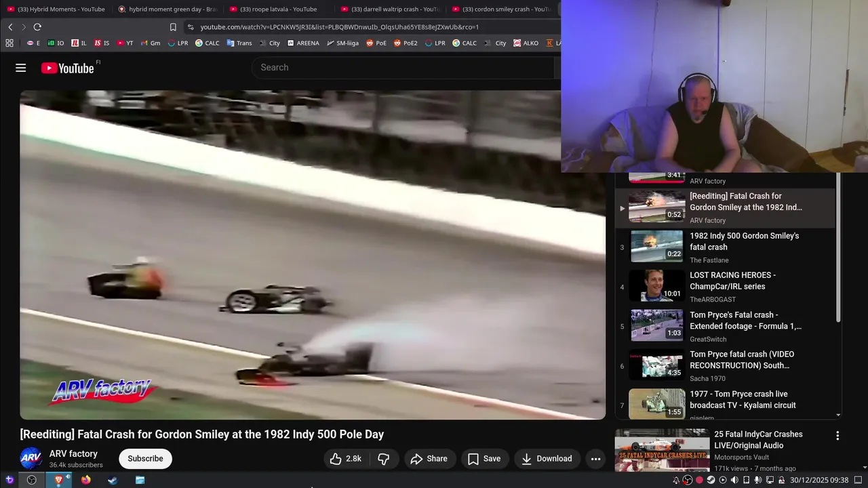Image resolution: width=868 pixels, height=488 pixels.
Task: Select the current Reediting Fatal Crash playlist item
Action: click(x=726, y=207)
